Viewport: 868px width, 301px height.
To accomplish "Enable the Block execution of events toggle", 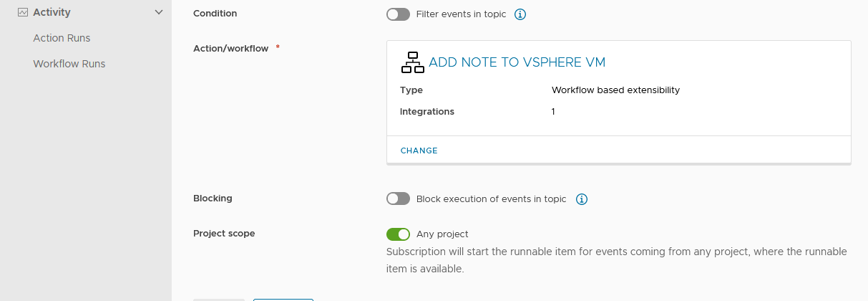I will 398,199.
